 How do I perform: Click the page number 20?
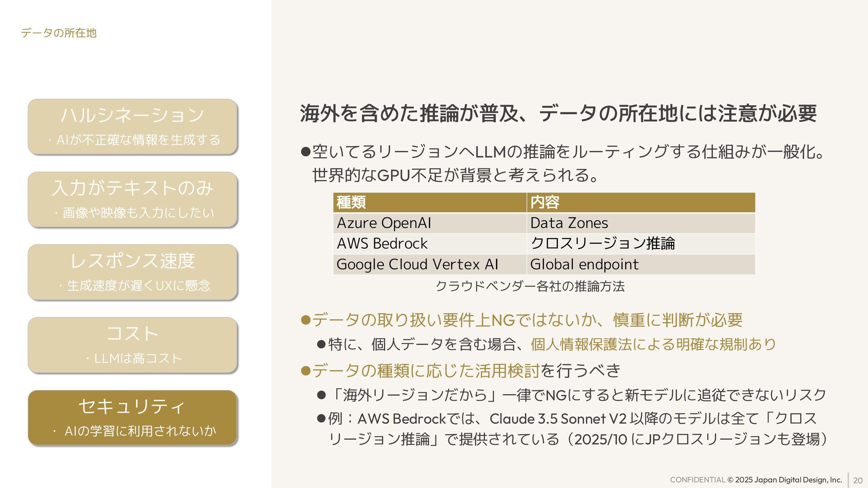(x=858, y=480)
